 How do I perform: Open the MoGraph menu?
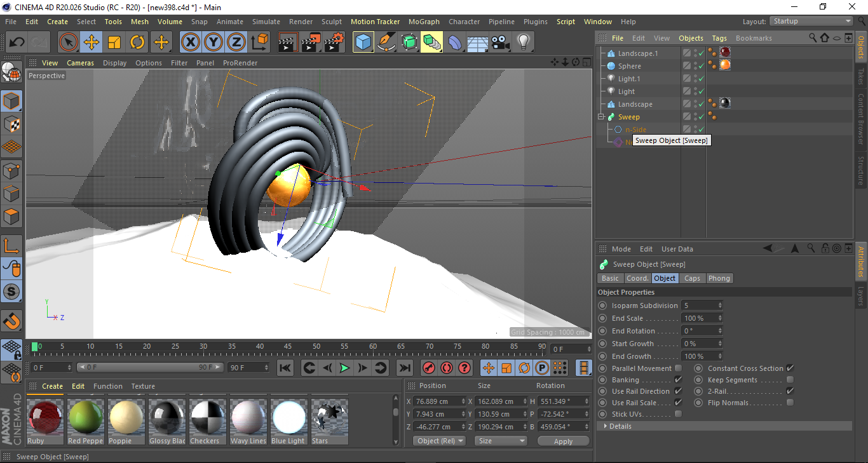pyautogui.click(x=424, y=22)
